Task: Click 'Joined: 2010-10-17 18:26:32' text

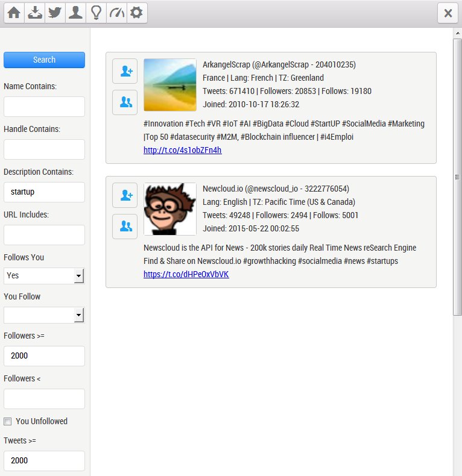Action: pyautogui.click(x=251, y=104)
